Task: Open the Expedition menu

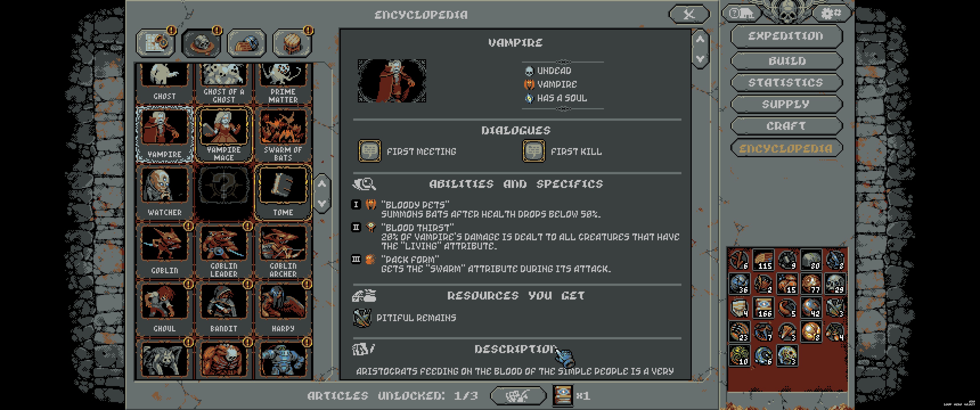Action: point(786,36)
